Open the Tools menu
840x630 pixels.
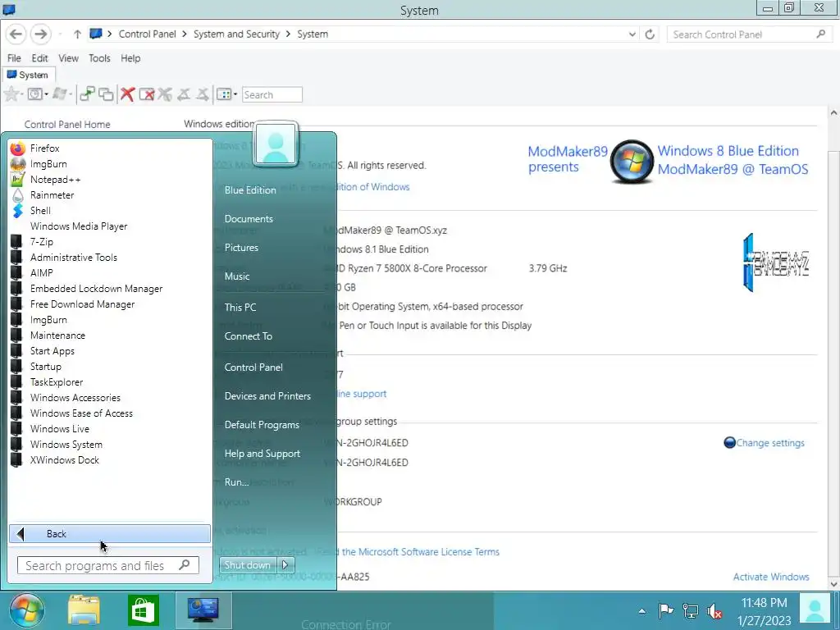[99, 58]
